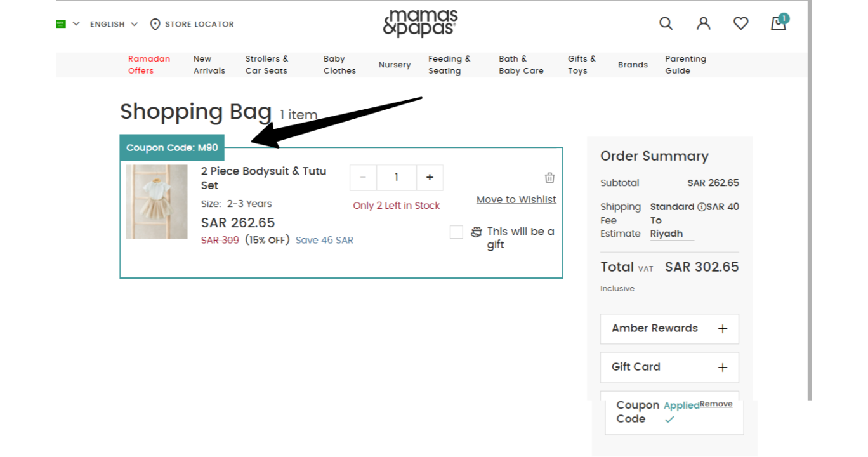868x457 pixels.
Task: Click the 'Coupon Code: M90' label
Action: tap(172, 148)
